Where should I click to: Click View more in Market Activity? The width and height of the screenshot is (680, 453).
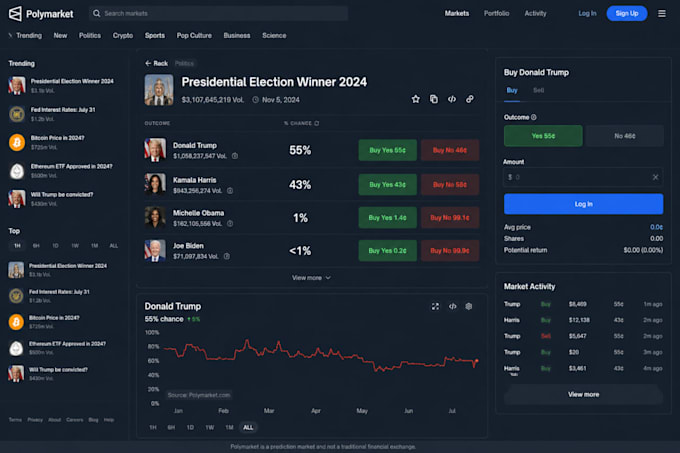coord(583,394)
